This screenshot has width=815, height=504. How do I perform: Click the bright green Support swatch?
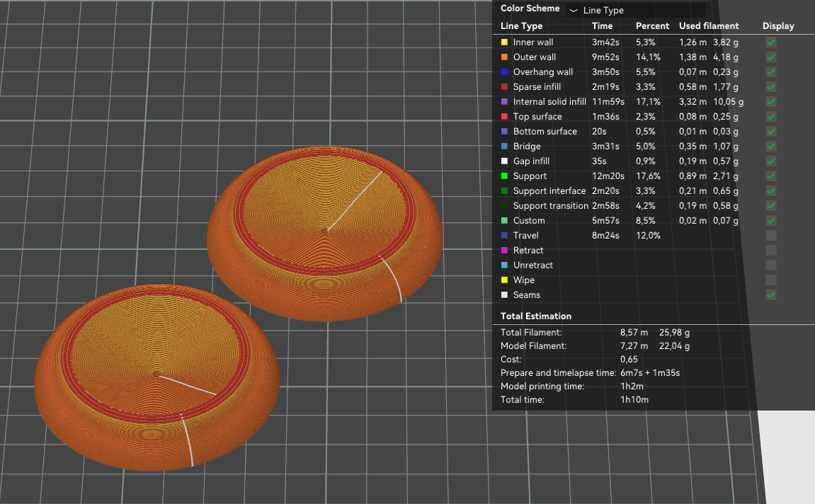[x=504, y=176]
